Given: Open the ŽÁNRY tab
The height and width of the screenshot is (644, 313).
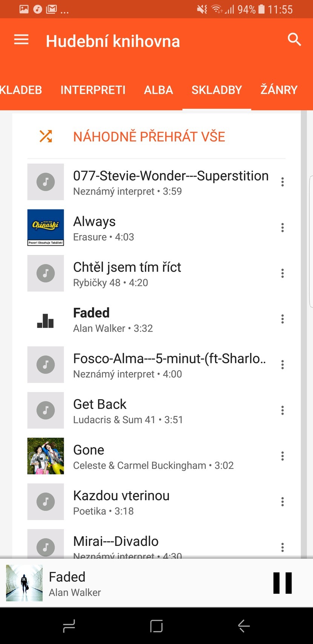Looking at the screenshot, I should (279, 90).
